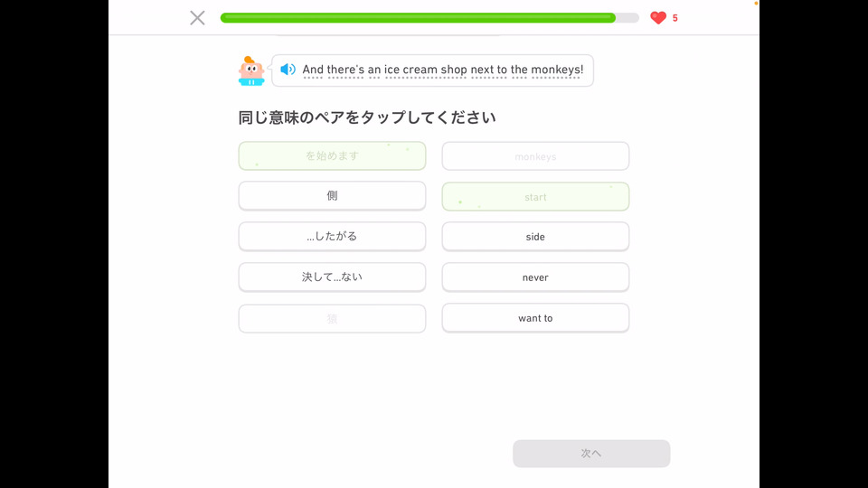Tap the matched 'start' tile
Image resolution: width=868 pixels, height=488 pixels.
tap(535, 197)
